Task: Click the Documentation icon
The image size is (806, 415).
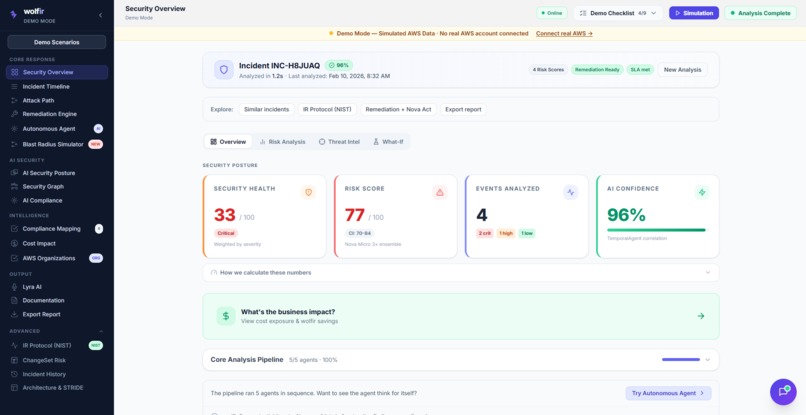Action: [14, 300]
